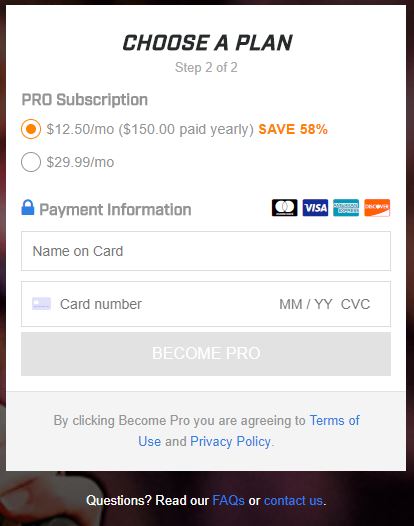Select the $29.99/mo monthly plan radio button
Viewport: 414px width, 526px height.
point(31,162)
